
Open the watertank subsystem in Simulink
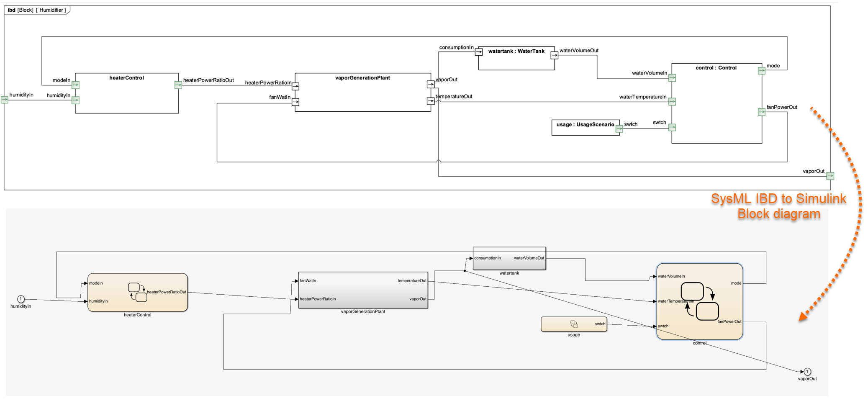coord(509,258)
